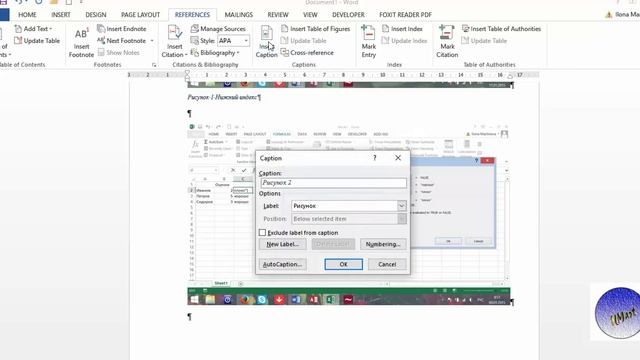
Task: Click Update Table in Table of Authorities group
Action: pyautogui.click(x=484, y=40)
